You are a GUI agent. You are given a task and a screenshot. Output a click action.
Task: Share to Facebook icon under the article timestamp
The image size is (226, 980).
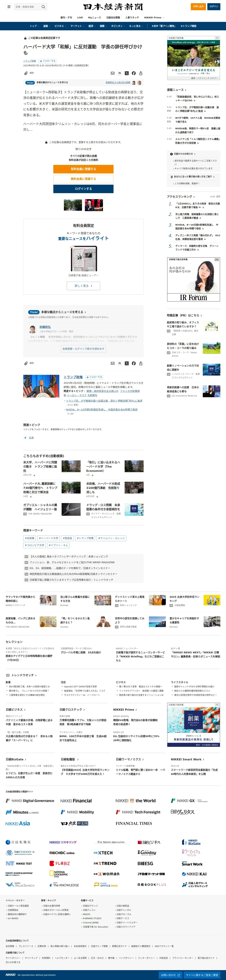click(x=134, y=73)
